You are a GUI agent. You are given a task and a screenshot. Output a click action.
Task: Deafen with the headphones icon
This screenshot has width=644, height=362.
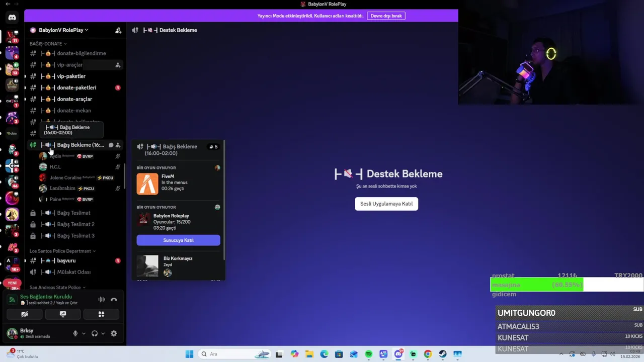(x=95, y=333)
